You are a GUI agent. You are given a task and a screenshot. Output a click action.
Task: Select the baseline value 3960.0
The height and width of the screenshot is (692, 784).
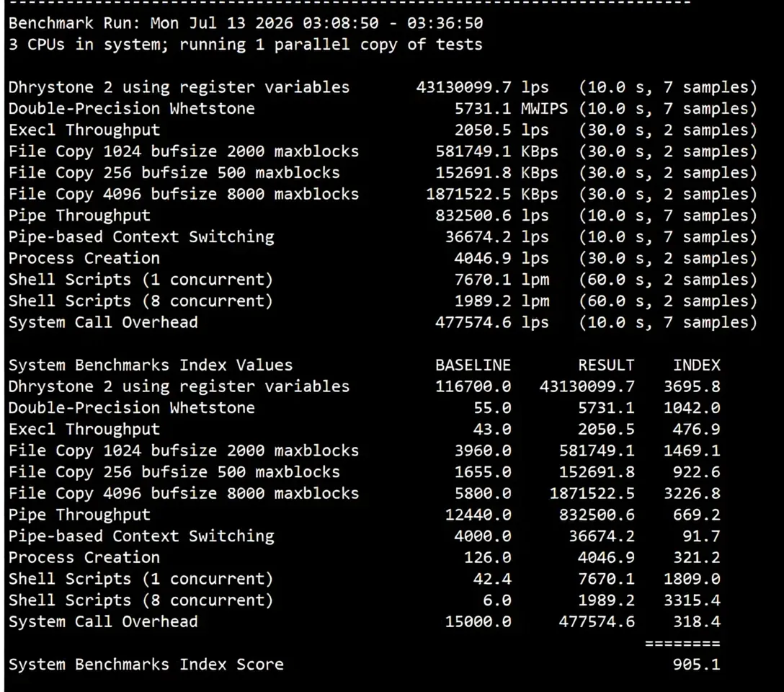483,451
